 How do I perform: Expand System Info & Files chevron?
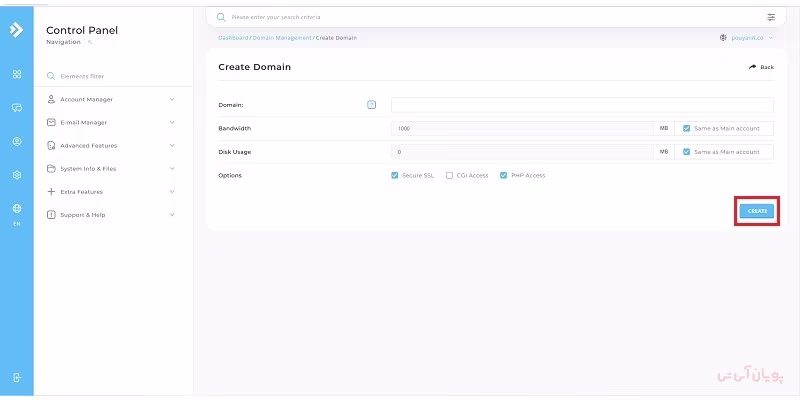(172, 168)
